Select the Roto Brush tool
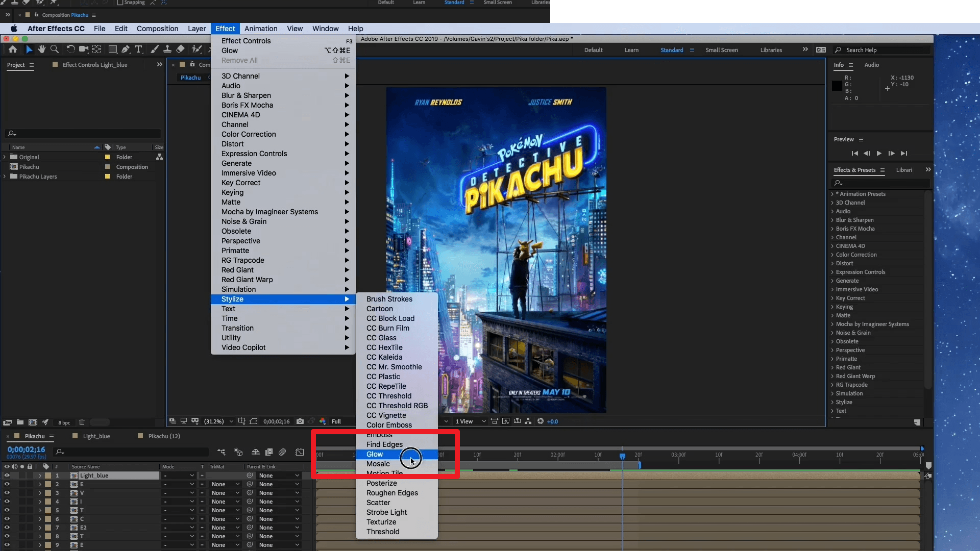Image resolution: width=980 pixels, height=551 pixels. coord(197,49)
